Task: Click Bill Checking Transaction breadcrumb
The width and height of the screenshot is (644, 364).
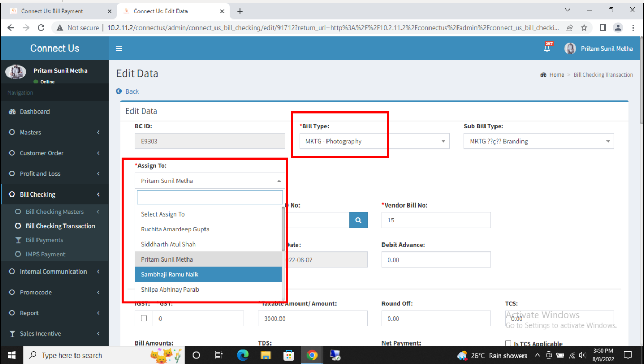Action: click(x=603, y=75)
